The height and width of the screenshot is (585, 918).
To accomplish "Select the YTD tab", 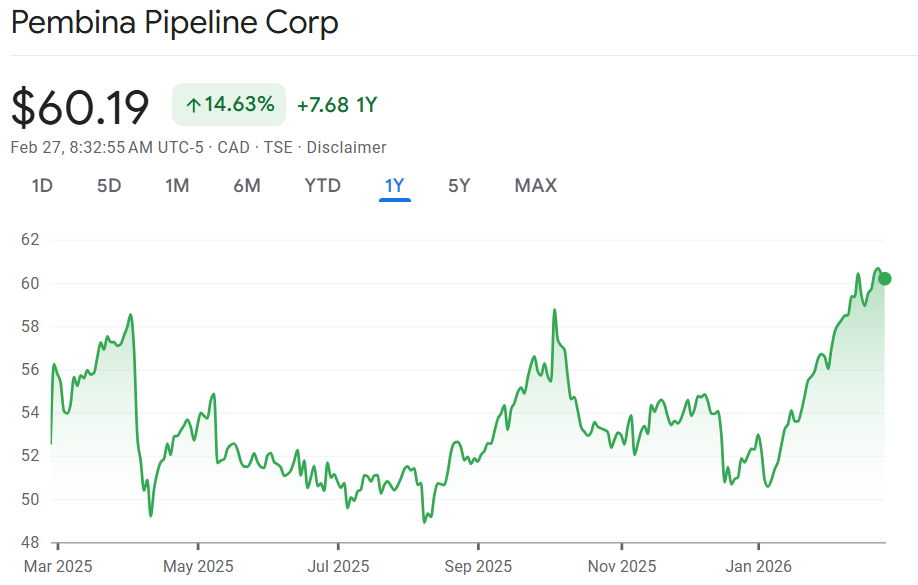I will click(322, 185).
